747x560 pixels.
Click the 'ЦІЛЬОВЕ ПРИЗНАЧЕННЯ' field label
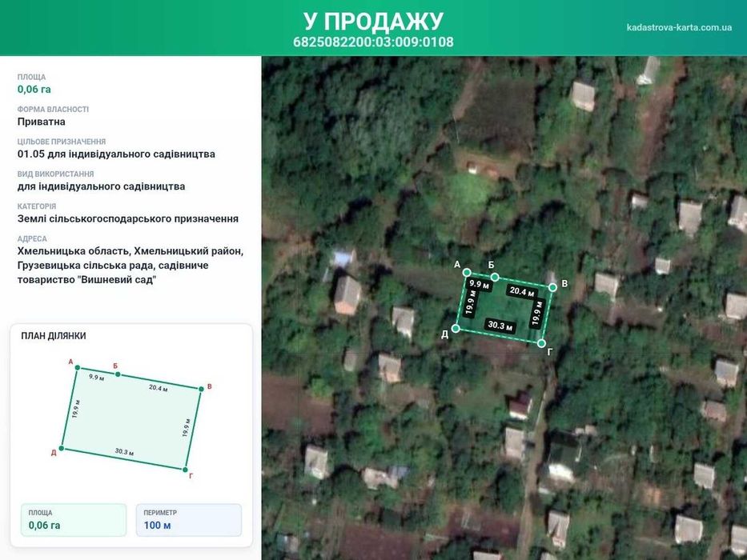coord(62,142)
